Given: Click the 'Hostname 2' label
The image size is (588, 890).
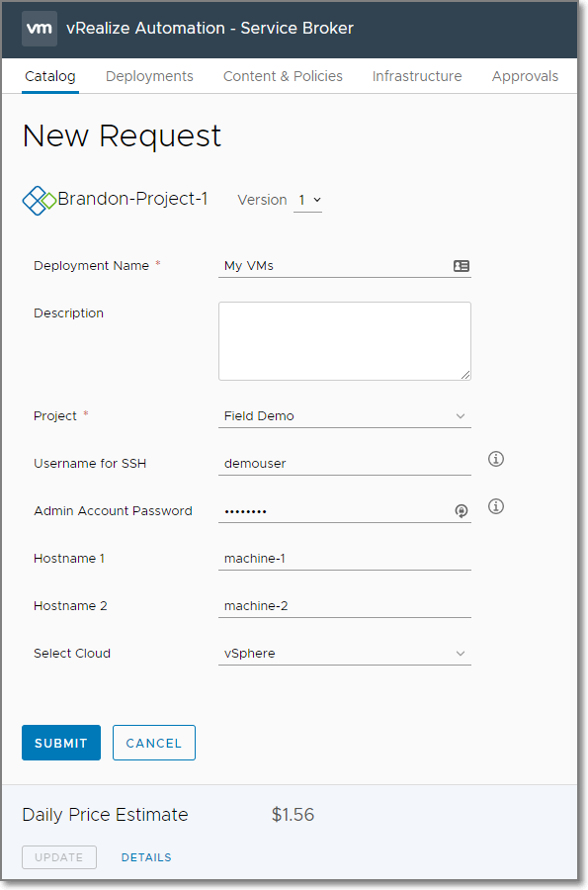Looking at the screenshot, I should (70, 606).
